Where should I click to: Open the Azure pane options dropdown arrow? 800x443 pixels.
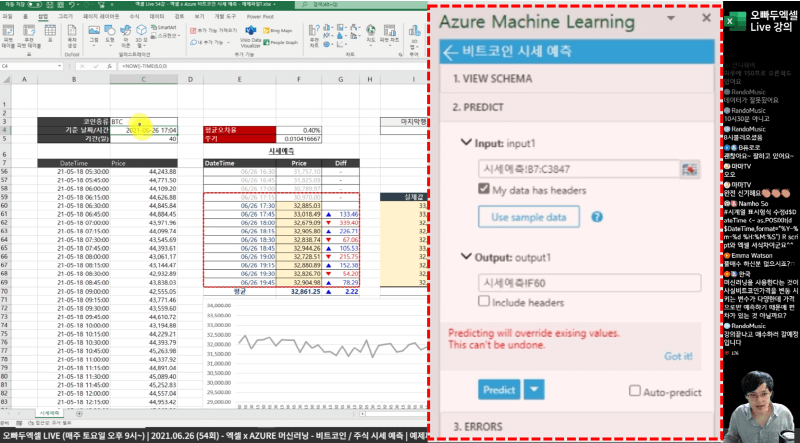[671, 18]
